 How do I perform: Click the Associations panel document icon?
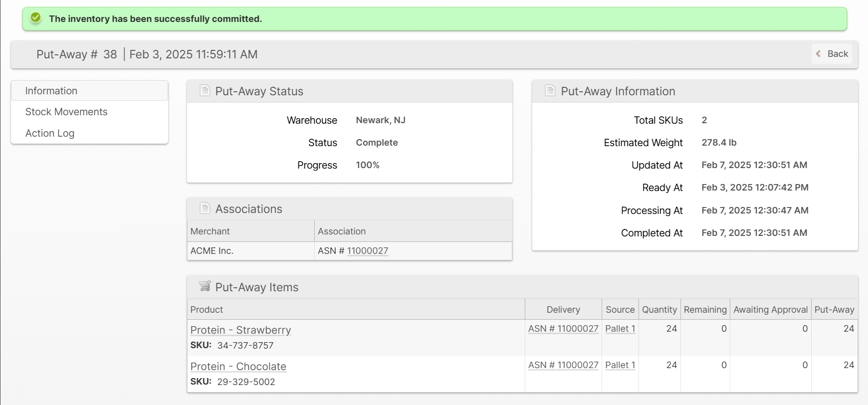pyautogui.click(x=205, y=208)
